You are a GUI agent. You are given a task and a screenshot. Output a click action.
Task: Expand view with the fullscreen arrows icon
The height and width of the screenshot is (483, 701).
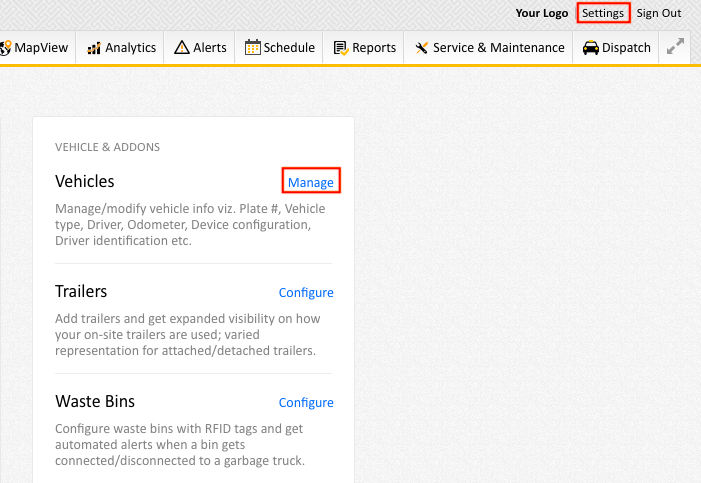tap(675, 47)
